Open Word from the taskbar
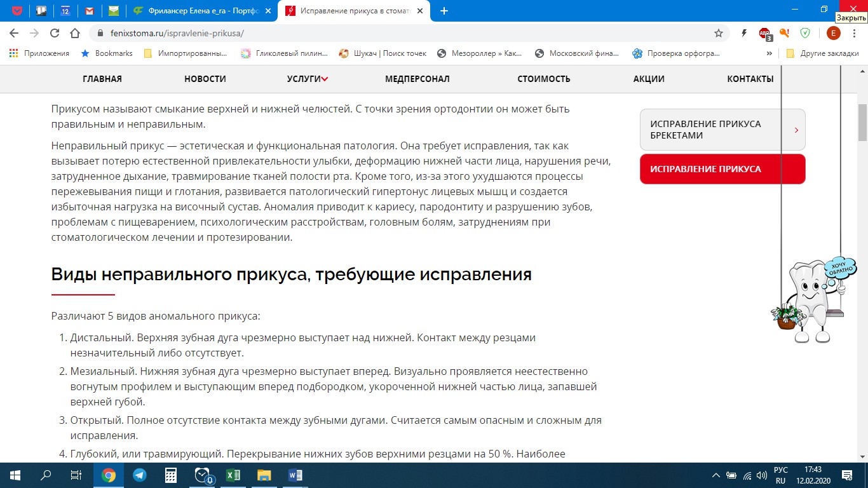 (x=295, y=475)
